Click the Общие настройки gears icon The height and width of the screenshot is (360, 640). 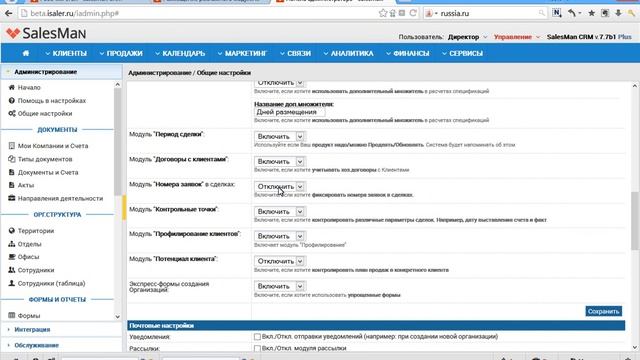click(11, 113)
